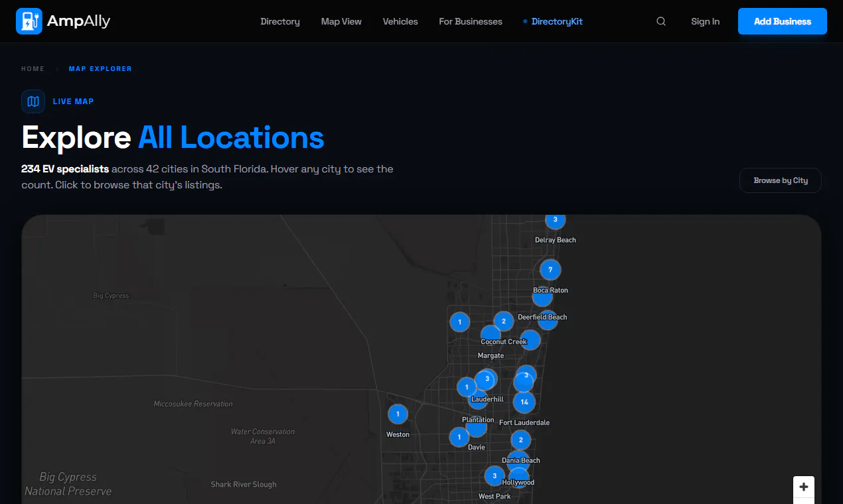The height and width of the screenshot is (504, 843).
Task: Open the Vehicles nav item
Action: tap(400, 21)
